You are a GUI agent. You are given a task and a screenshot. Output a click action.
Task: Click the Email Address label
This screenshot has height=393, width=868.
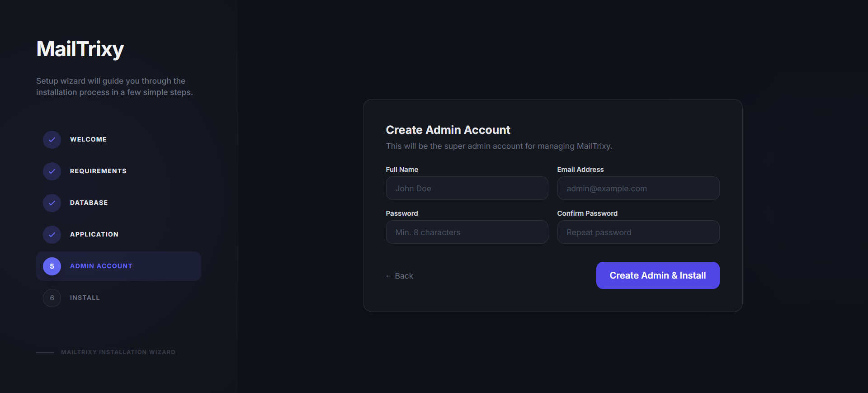[580, 170]
